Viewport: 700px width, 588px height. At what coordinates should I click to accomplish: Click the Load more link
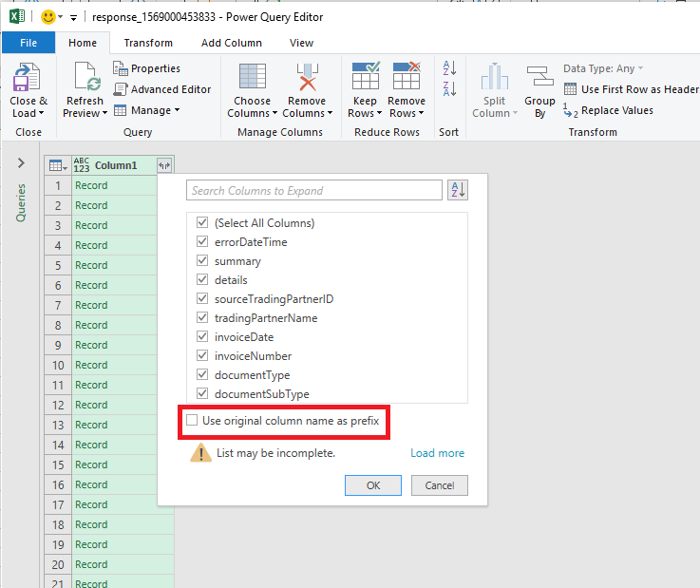[438, 453]
